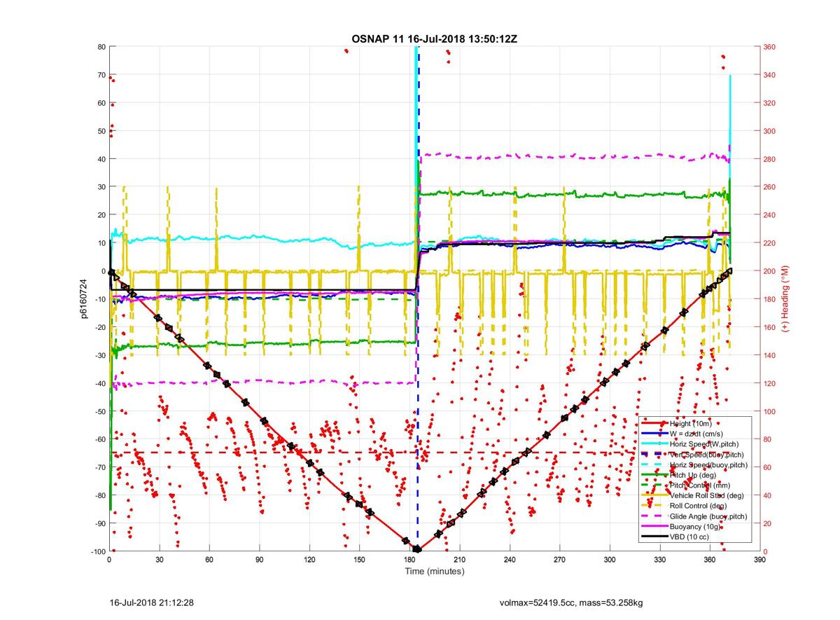The image size is (840, 620).
Task: Click 'Horiz Speed(W,pitch)' in the legend
Action: point(704,444)
